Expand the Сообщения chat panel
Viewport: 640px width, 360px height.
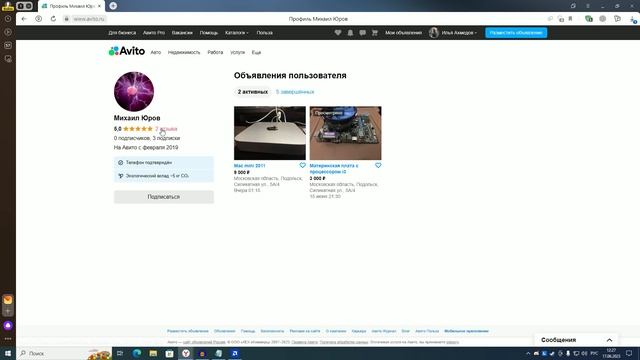(x=576, y=340)
